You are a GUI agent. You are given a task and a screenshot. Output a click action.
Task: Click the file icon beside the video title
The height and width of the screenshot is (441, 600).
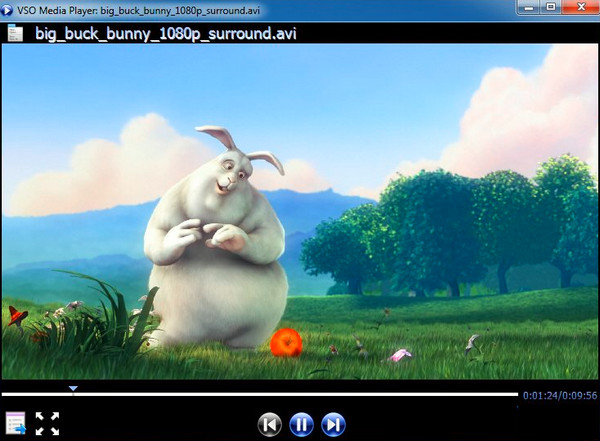pyautogui.click(x=15, y=33)
